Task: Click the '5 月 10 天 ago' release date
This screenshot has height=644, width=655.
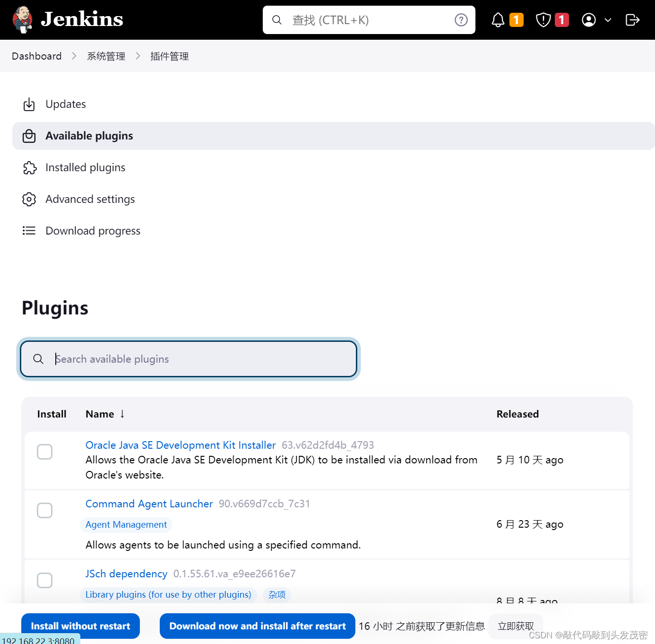Action: click(x=530, y=460)
